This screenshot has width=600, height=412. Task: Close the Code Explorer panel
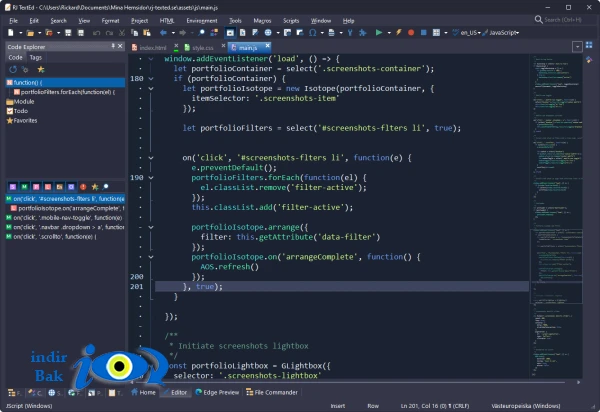pyautogui.click(x=120, y=46)
